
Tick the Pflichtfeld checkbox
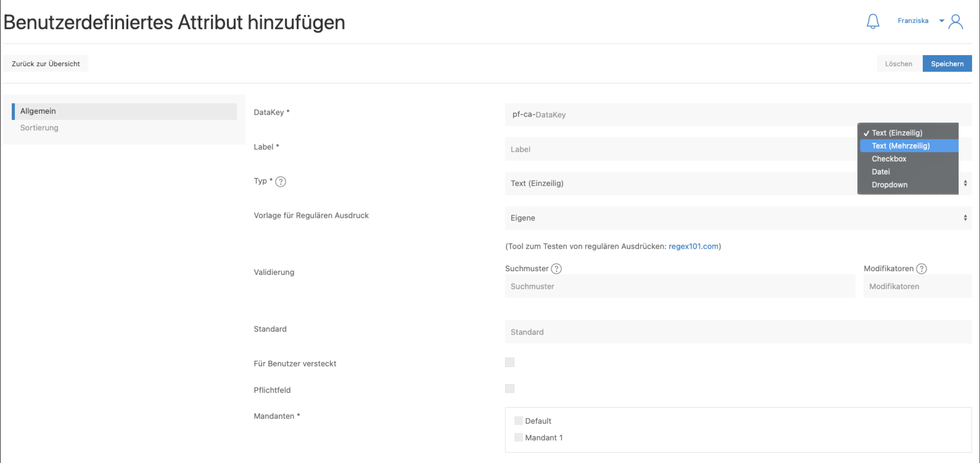tap(509, 388)
